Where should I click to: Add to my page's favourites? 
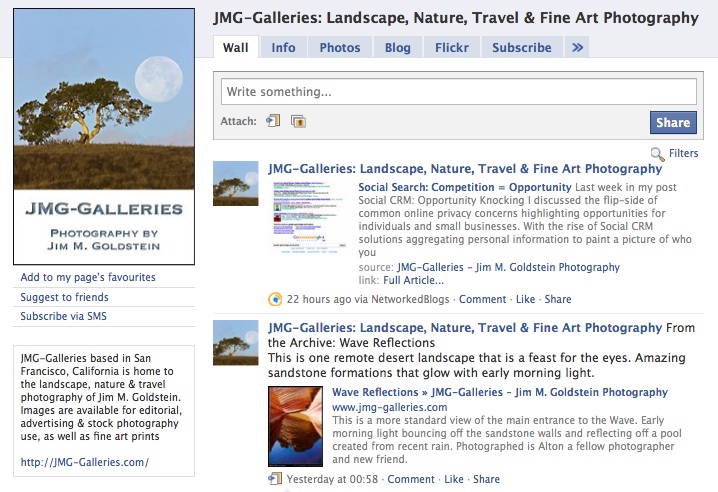tap(88, 277)
